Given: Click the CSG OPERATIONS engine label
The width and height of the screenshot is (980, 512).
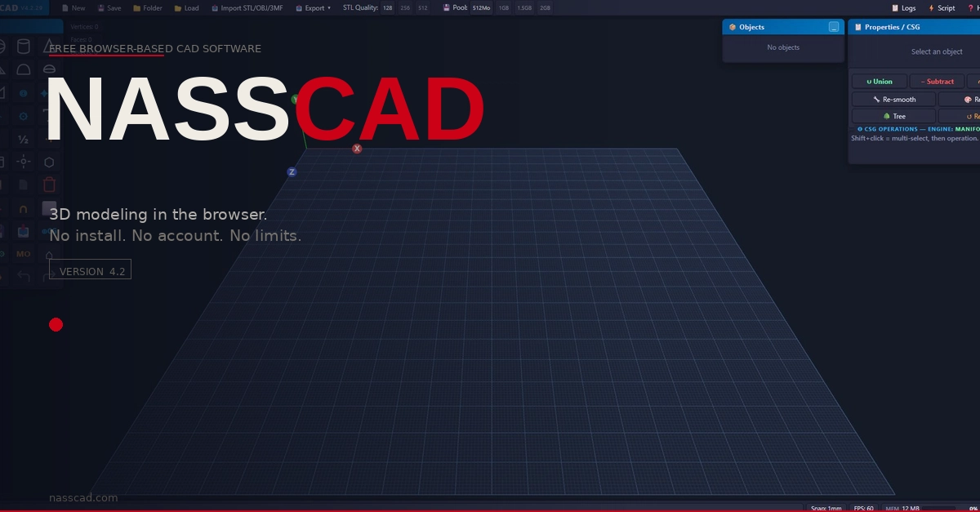Looking at the screenshot, I should coord(918,129).
